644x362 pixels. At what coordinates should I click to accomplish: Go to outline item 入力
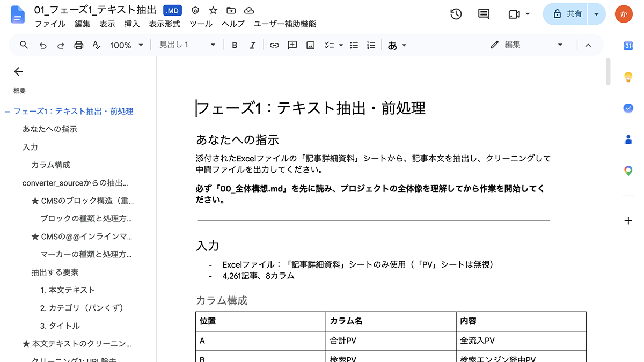[x=30, y=147]
